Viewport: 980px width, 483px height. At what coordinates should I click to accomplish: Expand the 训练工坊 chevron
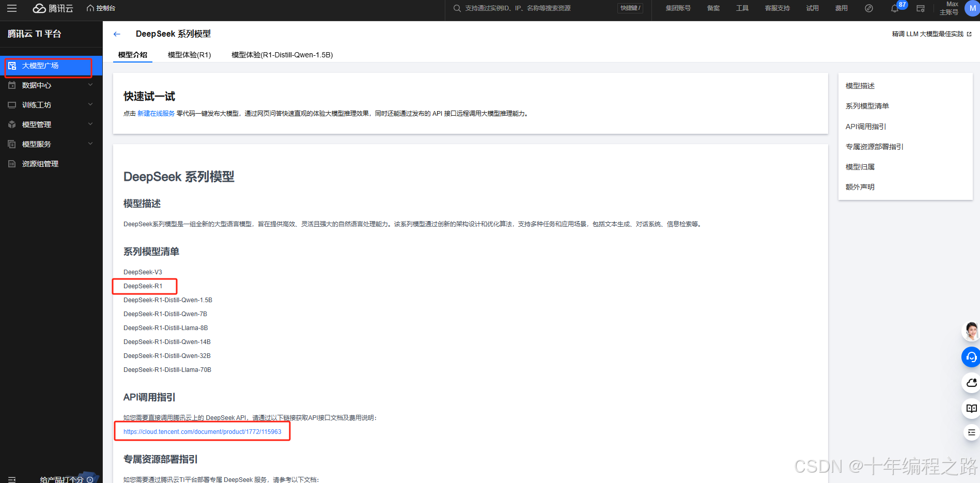(x=90, y=104)
